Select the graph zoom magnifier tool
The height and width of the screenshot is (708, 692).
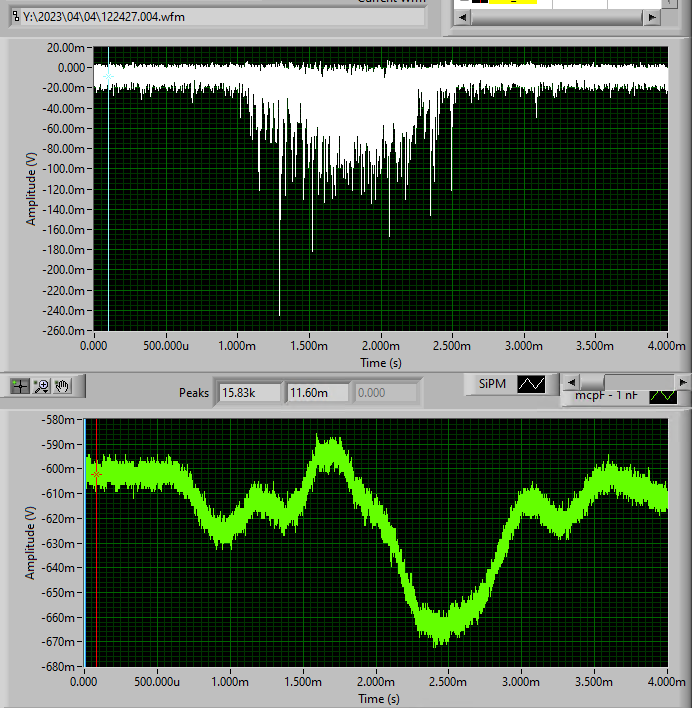42,386
